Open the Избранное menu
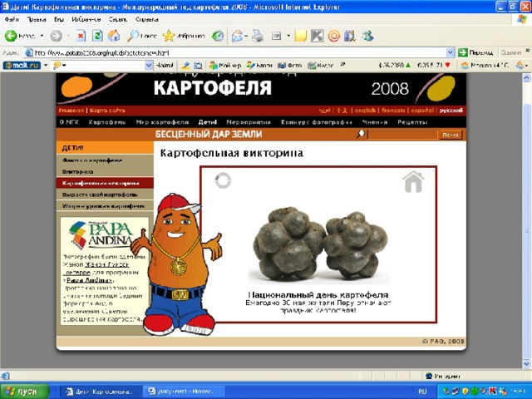Viewport: 532px width, 399px height. (x=86, y=19)
